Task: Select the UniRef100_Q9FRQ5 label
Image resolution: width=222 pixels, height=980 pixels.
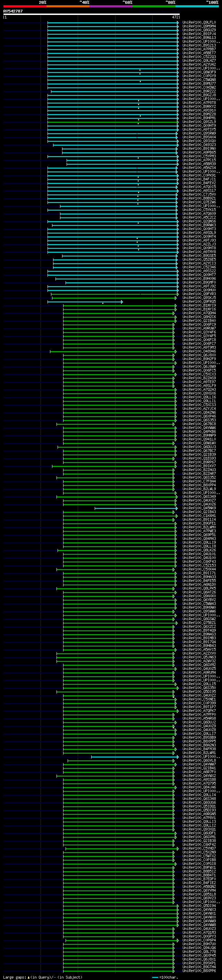Action: 199,302
